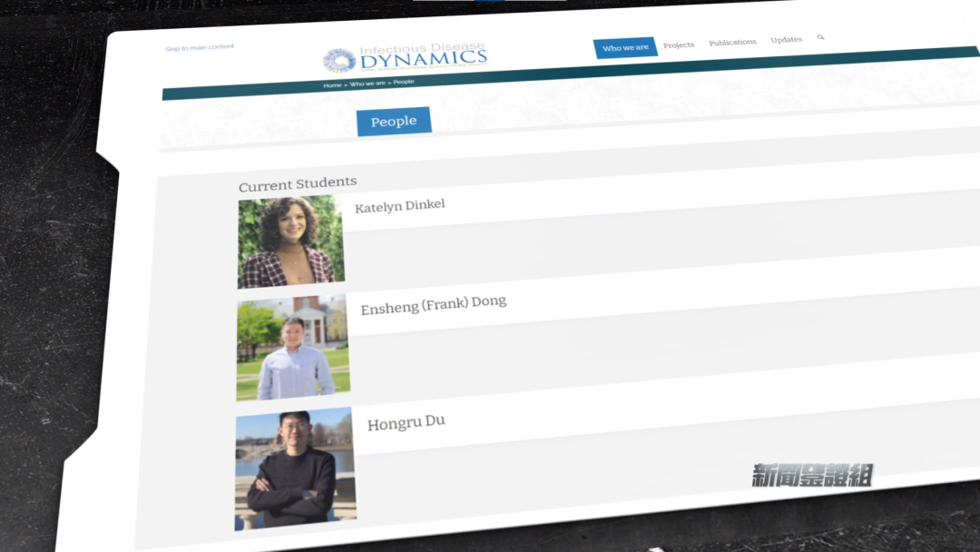Screen dimensions: 980x552
Task: Click the blue People heading button
Action: tap(394, 122)
